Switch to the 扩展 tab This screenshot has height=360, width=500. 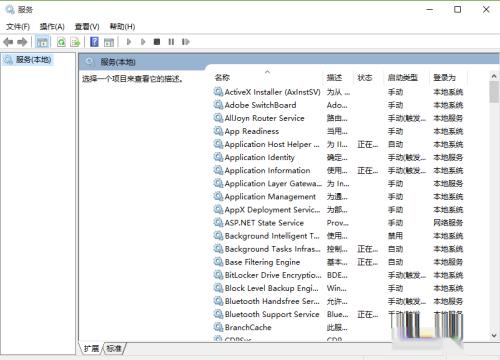coord(91,349)
